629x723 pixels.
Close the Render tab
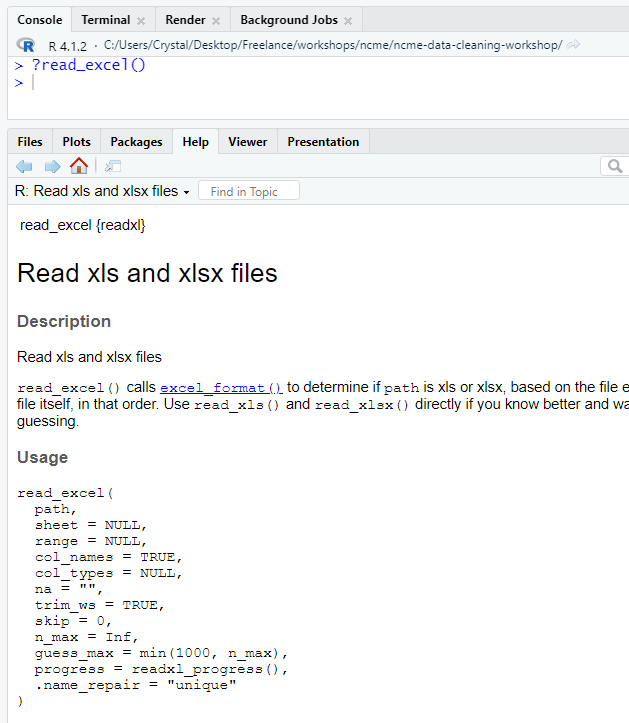click(216, 21)
